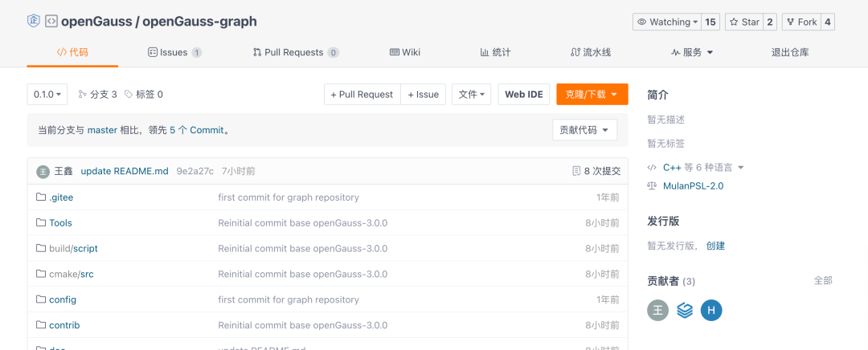The width and height of the screenshot is (868, 350).
Task: Switch to the 代码 tab
Action: click(x=72, y=52)
